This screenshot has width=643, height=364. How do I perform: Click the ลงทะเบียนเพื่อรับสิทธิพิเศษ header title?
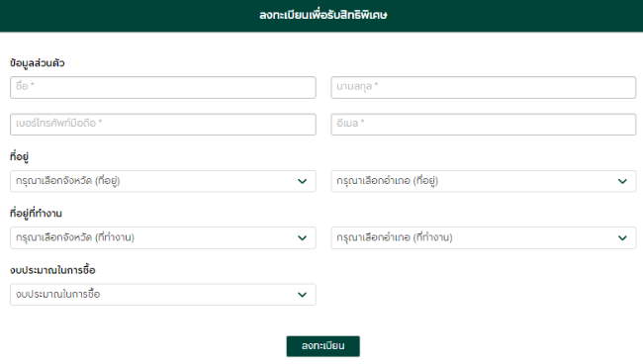coord(323,15)
